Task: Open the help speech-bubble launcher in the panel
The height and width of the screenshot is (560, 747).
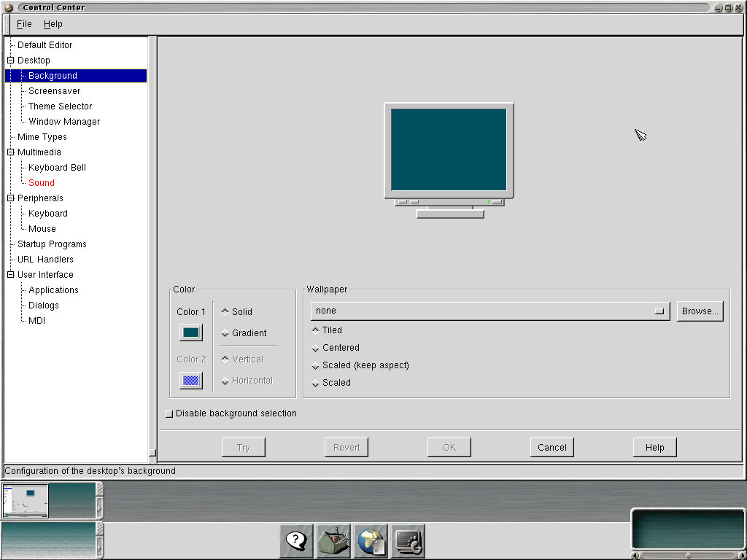Action: tap(296, 540)
